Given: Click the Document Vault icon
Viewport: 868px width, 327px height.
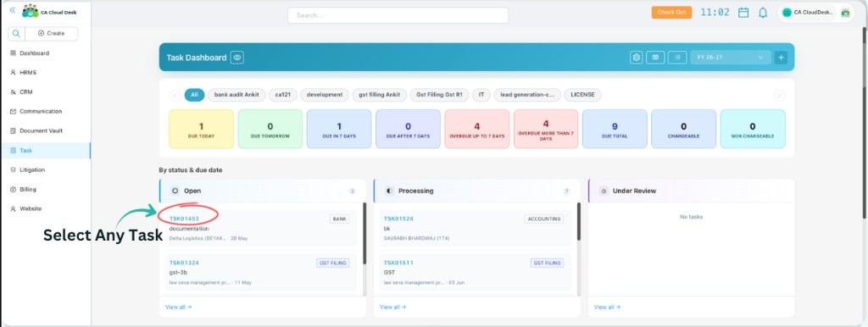Looking at the screenshot, I should tap(14, 130).
